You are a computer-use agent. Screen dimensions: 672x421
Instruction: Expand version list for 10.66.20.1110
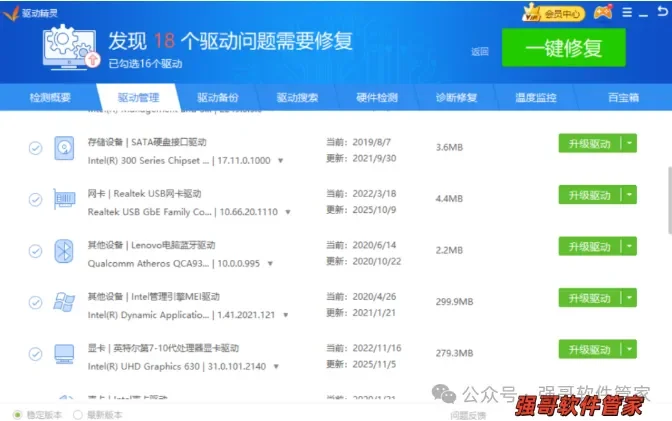click(288, 212)
